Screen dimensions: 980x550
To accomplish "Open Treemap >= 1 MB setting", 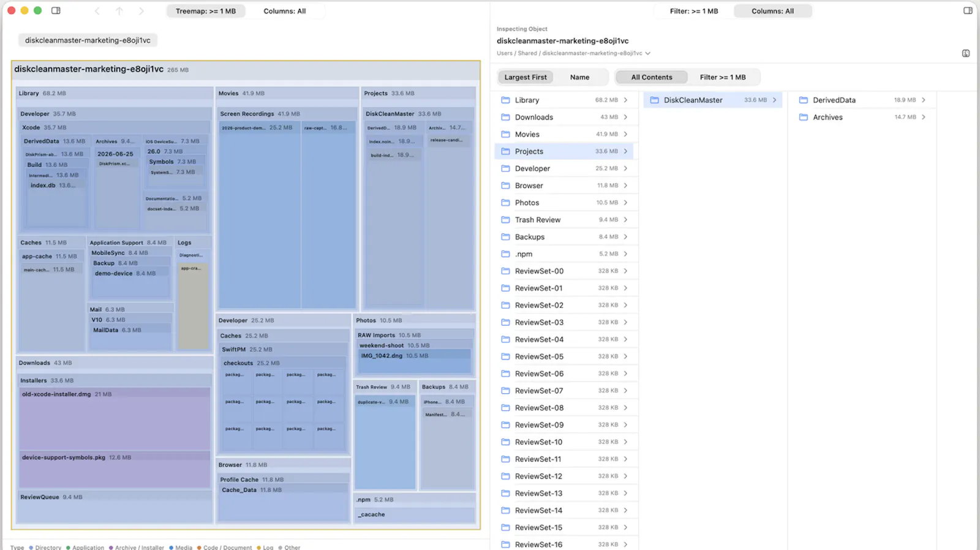I will pos(206,11).
